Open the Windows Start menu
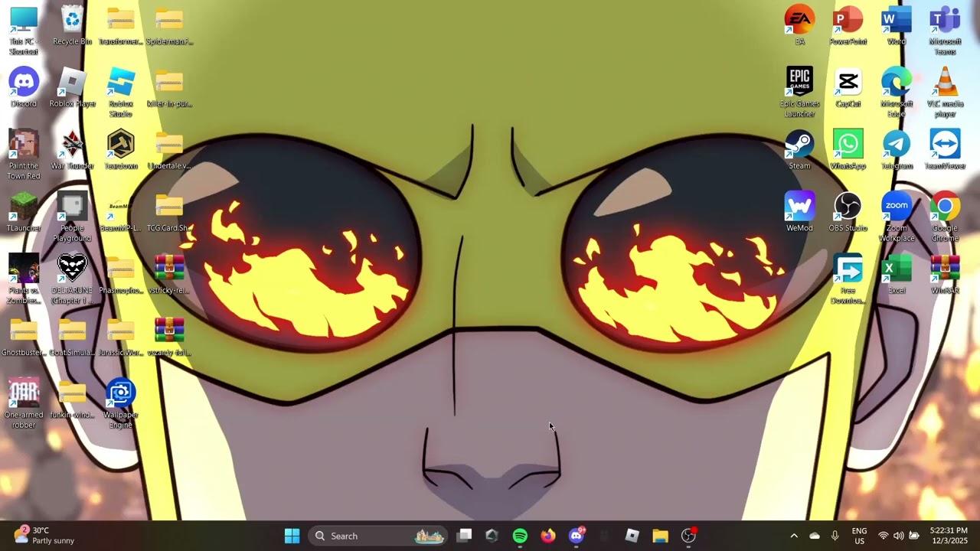980x551 pixels. (x=292, y=536)
